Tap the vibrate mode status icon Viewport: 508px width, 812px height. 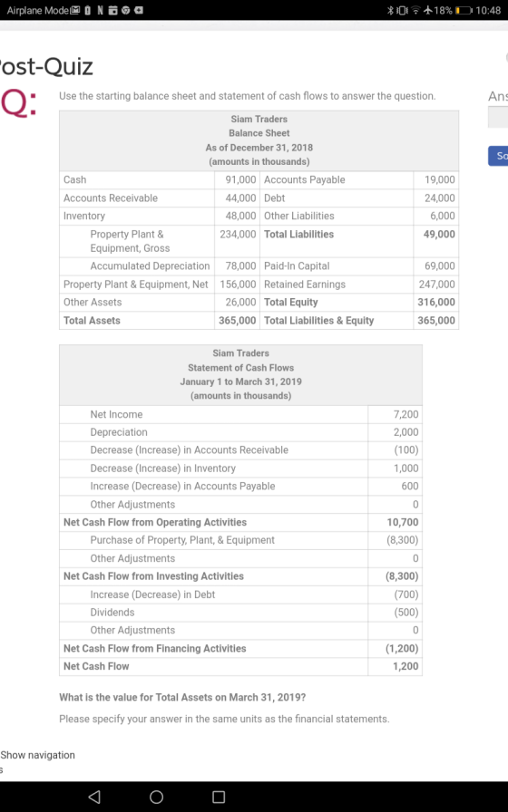tap(402, 10)
